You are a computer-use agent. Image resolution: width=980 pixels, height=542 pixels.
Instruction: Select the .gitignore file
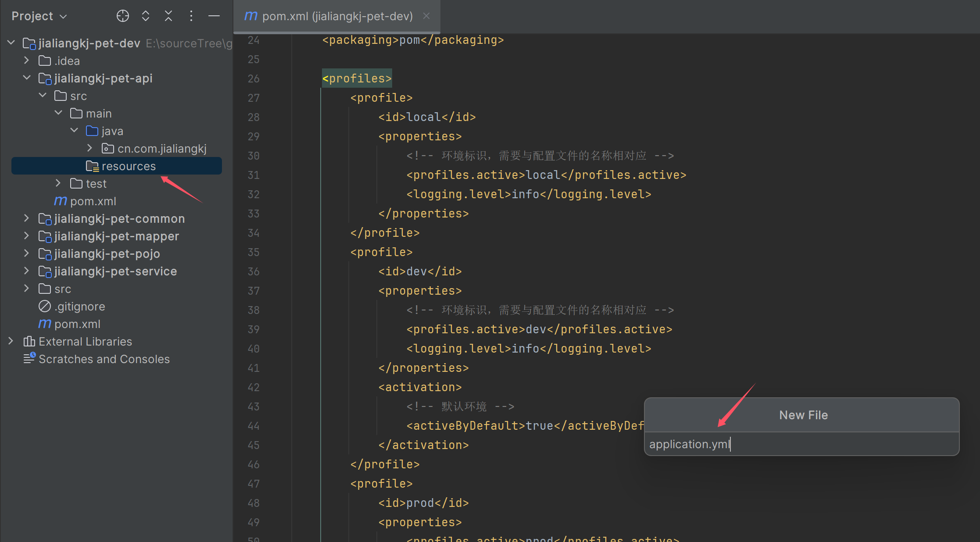click(x=80, y=306)
